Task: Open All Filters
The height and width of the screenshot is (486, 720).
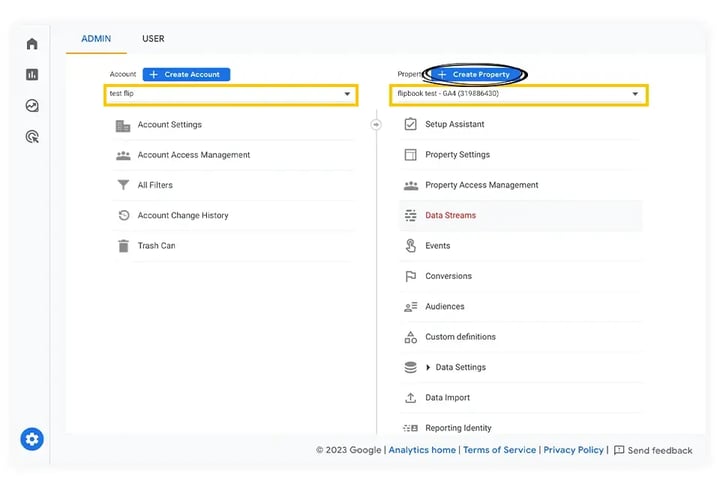Action: pyautogui.click(x=155, y=185)
